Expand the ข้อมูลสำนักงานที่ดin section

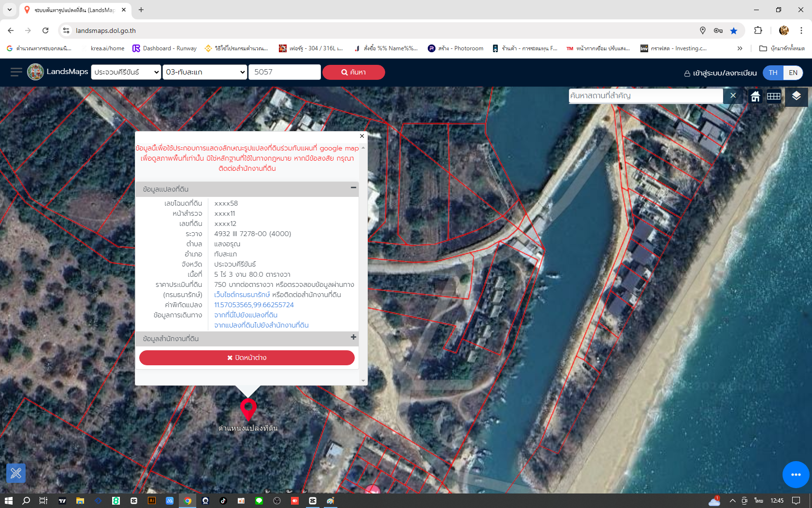pyautogui.click(x=353, y=337)
